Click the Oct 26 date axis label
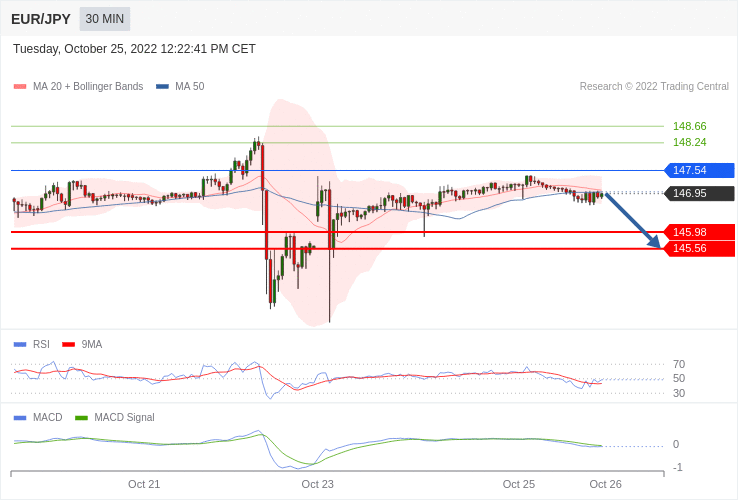 [x=605, y=484]
